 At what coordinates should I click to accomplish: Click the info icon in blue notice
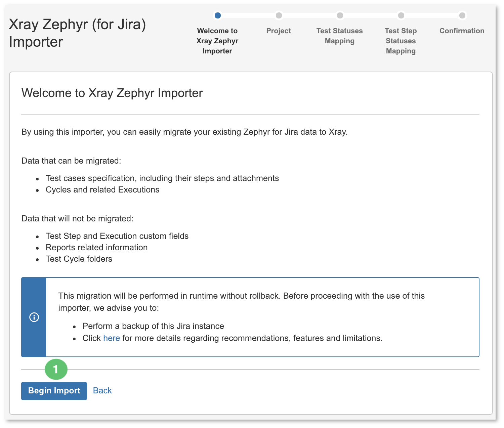34,317
